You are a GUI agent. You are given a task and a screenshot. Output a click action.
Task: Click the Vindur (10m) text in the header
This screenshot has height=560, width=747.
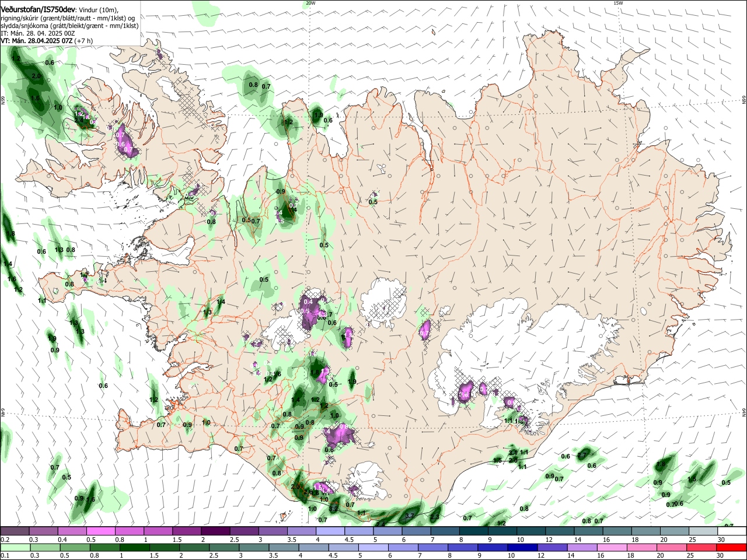99,10
